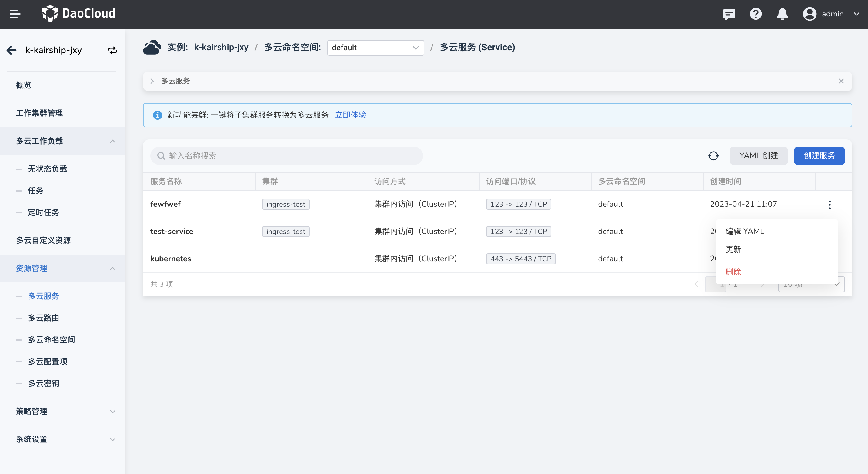
Task: Click the 123 -> 123 / TCP tag for fewfwef
Action: click(x=519, y=204)
